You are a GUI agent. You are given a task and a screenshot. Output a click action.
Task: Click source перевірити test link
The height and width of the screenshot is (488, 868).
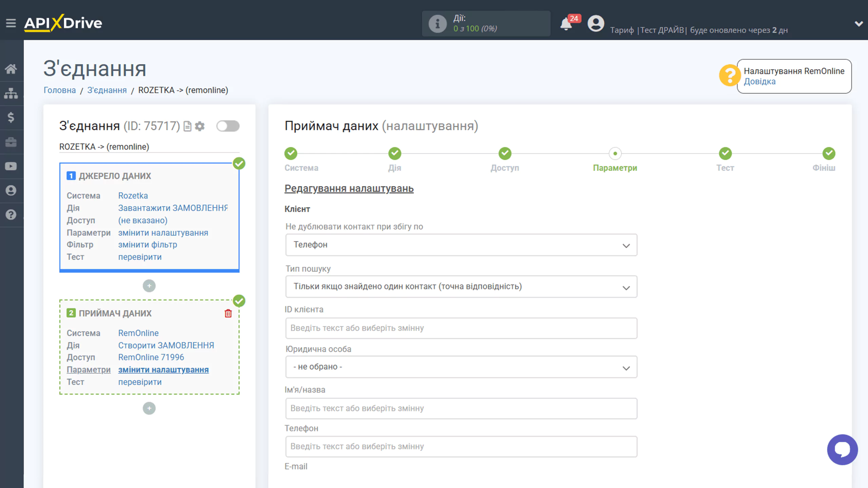pyautogui.click(x=140, y=257)
